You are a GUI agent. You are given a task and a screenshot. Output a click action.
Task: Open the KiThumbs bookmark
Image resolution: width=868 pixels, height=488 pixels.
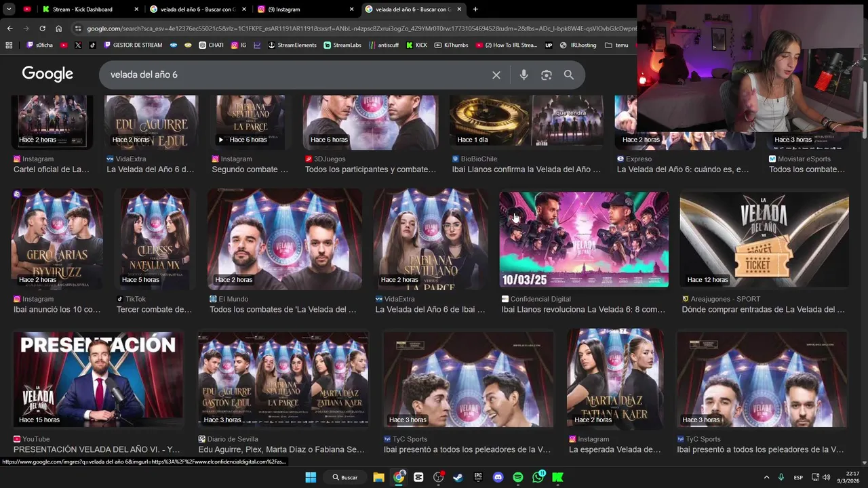pos(451,45)
